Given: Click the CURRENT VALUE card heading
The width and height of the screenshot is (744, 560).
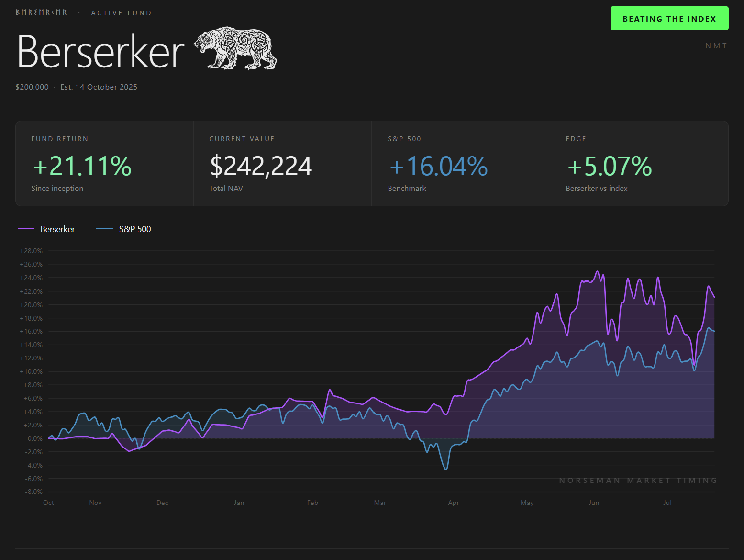Looking at the screenshot, I should click(x=242, y=139).
